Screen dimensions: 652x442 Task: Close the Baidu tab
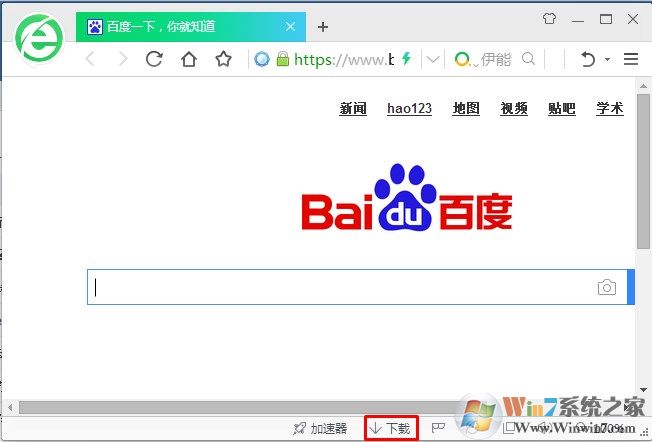290,27
